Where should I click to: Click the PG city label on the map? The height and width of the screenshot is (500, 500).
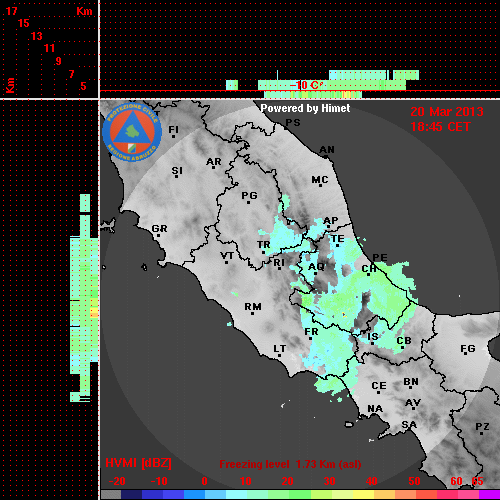click(x=250, y=195)
